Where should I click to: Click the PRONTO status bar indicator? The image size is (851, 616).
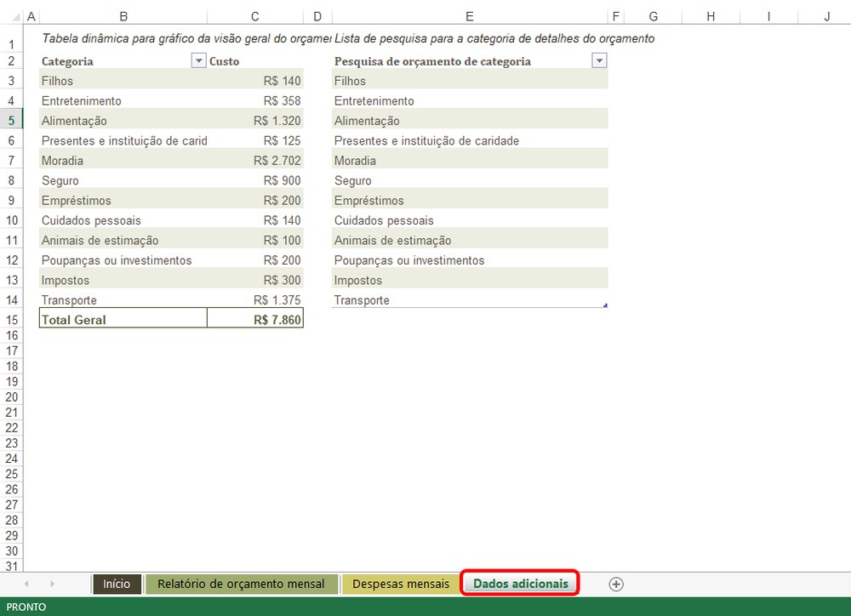(26, 607)
